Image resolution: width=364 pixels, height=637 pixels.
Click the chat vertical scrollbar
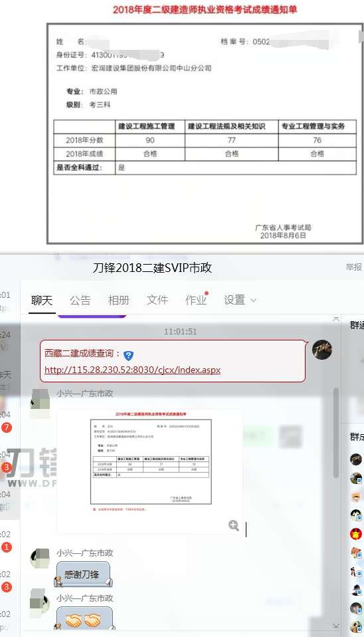click(x=336, y=433)
